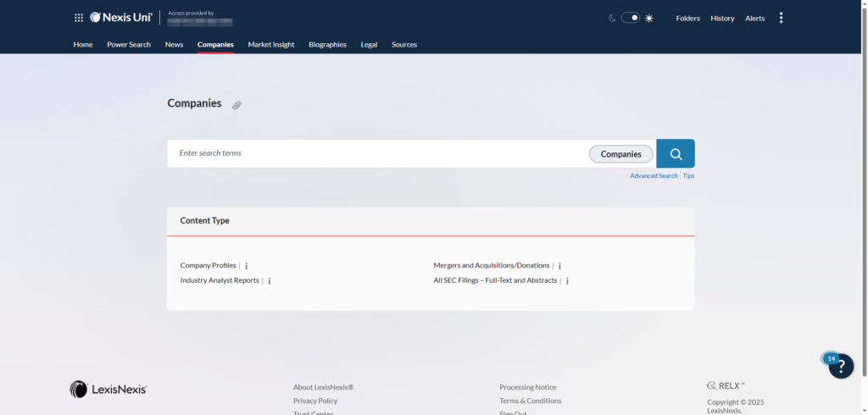This screenshot has height=415, width=868.
Task: Open the vertical three-dot more menu
Action: tap(781, 18)
